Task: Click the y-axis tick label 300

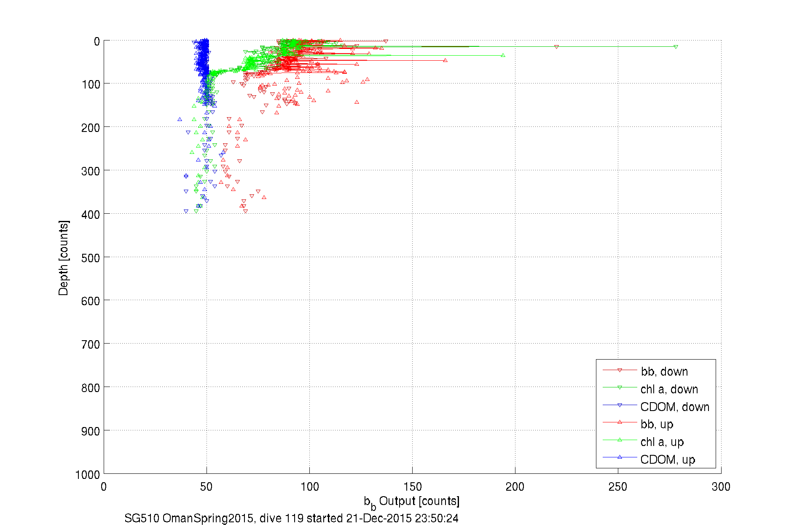Action: (x=91, y=171)
